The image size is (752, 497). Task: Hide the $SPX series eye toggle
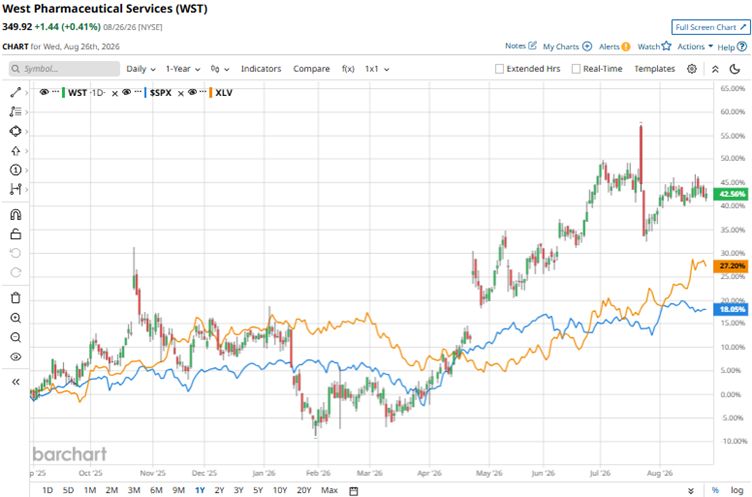(126, 92)
